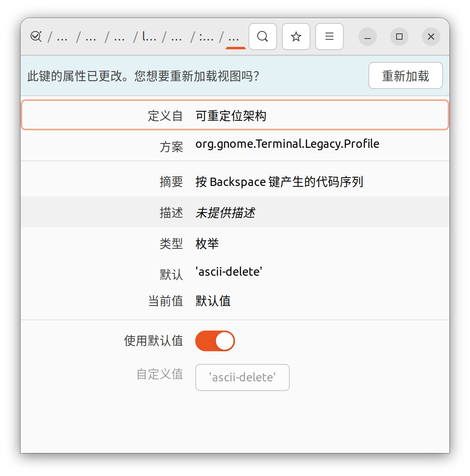Click the type value 枚举
The image size is (470, 476).
207,244
